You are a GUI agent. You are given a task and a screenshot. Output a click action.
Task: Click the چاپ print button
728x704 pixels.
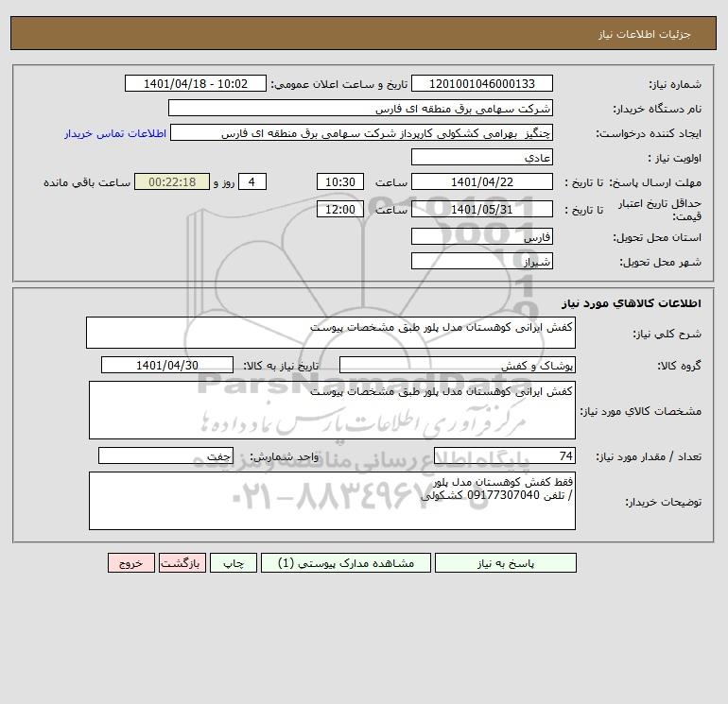click(x=234, y=563)
